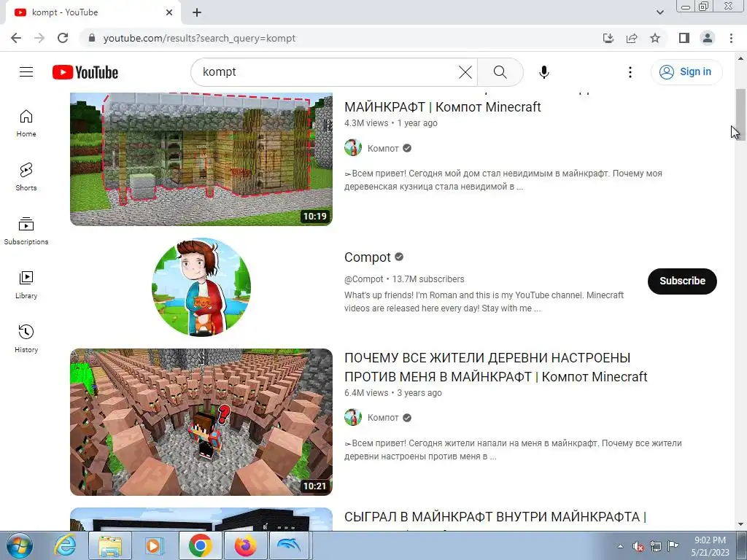
Task: Click the page vertical scrollbar thumb
Action: click(x=740, y=114)
